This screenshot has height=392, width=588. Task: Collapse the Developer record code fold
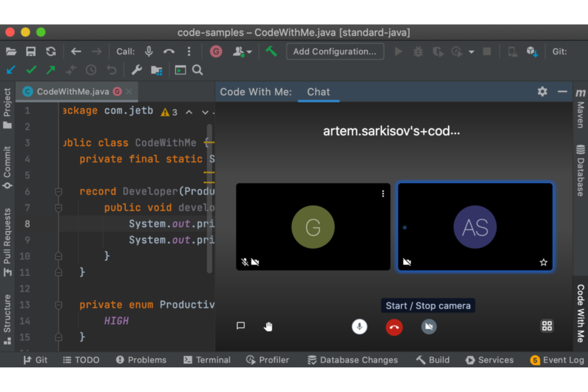pyautogui.click(x=58, y=192)
